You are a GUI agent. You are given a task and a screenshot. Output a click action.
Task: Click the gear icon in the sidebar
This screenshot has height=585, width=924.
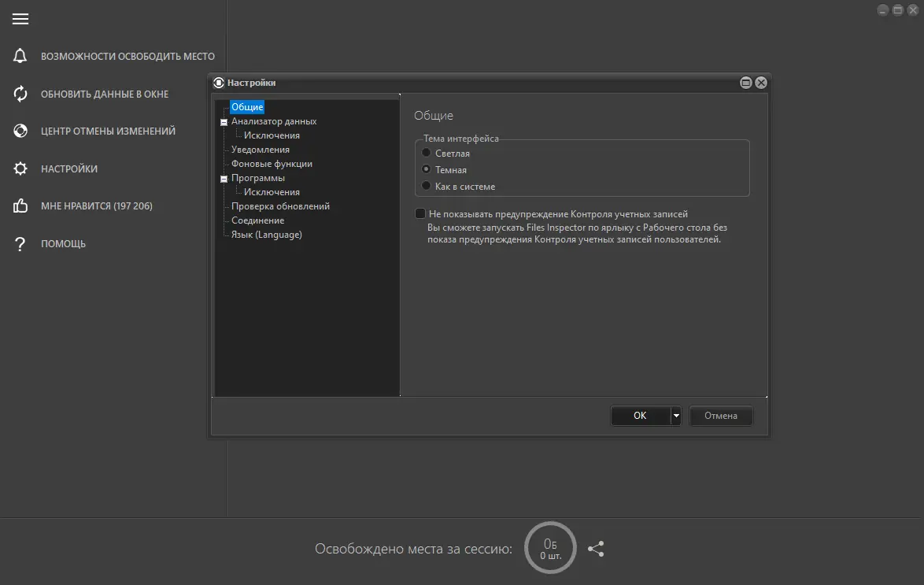tap(20, 168)
